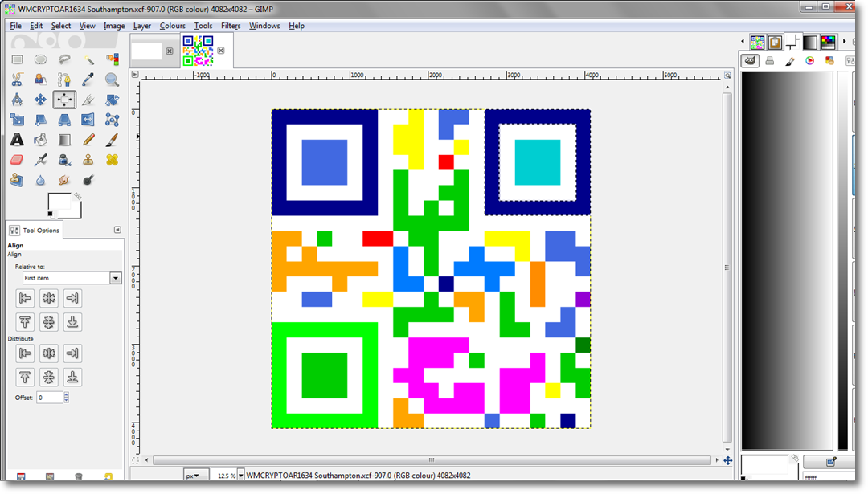868x494 pixels.
Task: Select the Crop tool
Action: tap(88, 100)
